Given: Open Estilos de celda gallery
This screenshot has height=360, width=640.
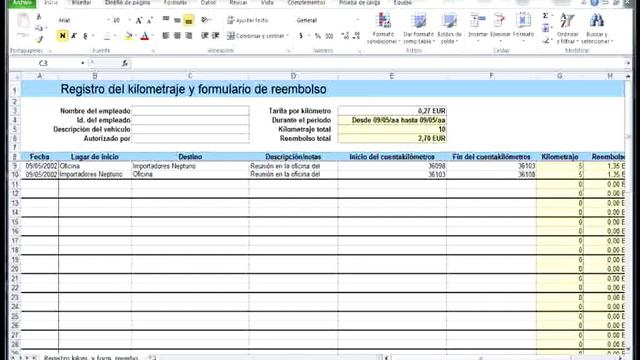Looking at the screenshot, I should (449, 28).
